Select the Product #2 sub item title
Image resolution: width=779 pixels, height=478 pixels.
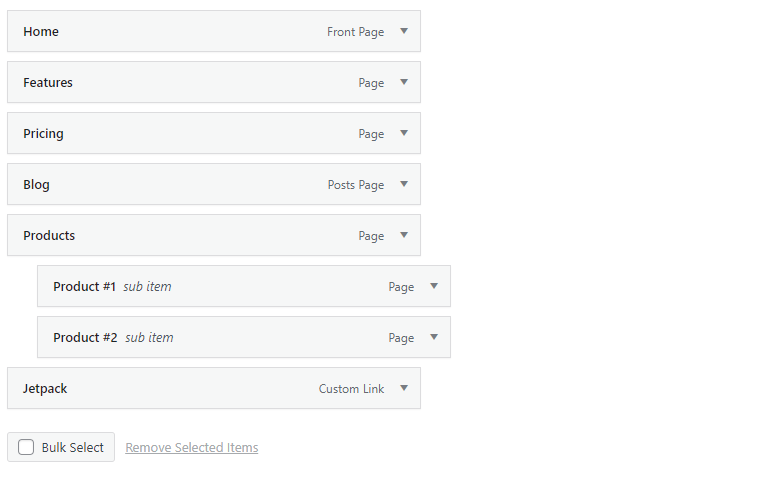point(85,338)
